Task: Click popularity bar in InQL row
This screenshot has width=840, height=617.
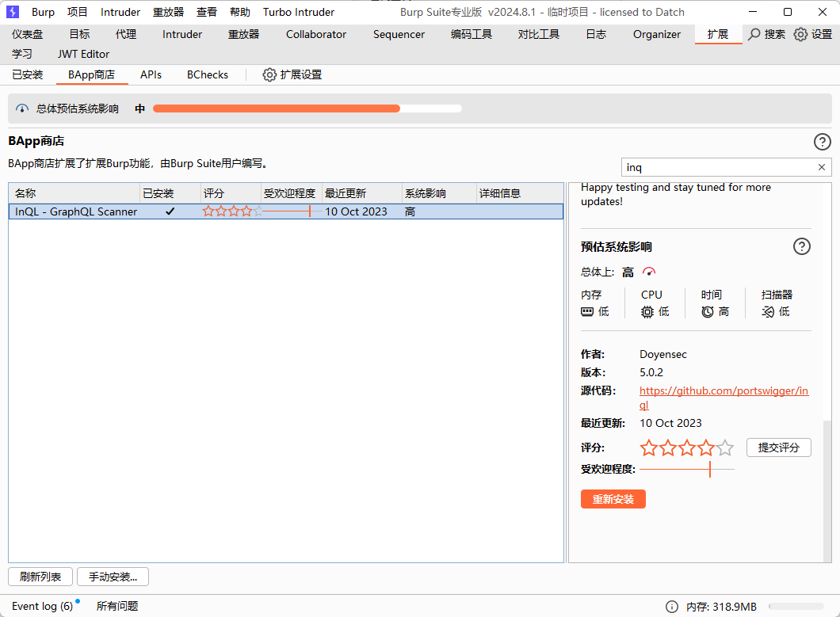Action: (292, 211)
